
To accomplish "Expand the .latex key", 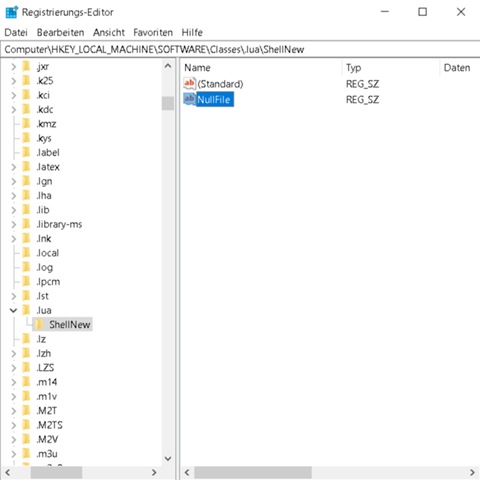I will (14, 167).
